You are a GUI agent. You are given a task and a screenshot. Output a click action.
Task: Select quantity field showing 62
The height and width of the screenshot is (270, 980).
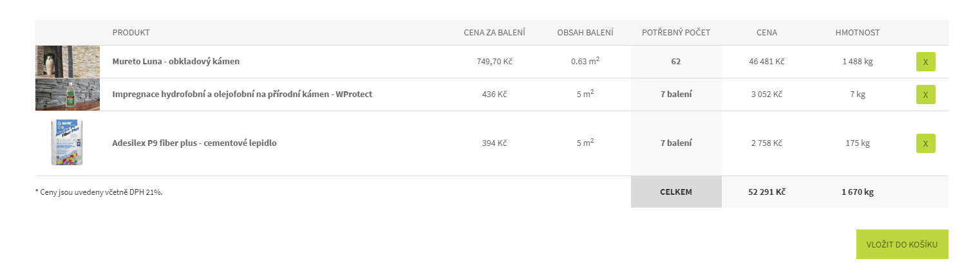676,62
